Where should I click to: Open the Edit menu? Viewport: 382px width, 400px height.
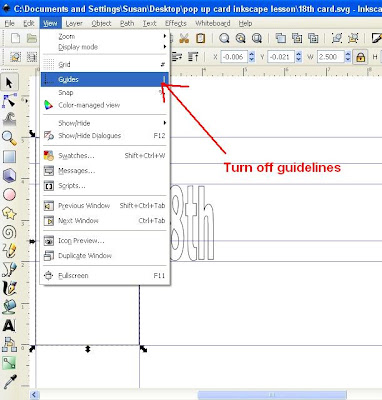pyautogui.click(x=29, y=23)
